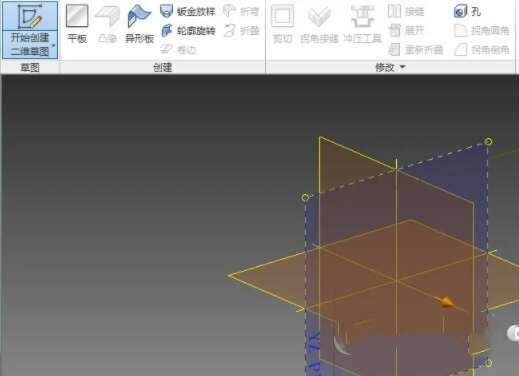Select the 拐角接缝 (Corner Seam) tool

[319, 24]
